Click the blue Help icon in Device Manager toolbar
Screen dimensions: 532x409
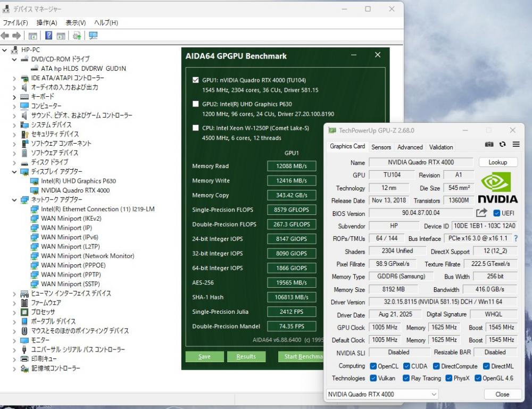(49, 35)
